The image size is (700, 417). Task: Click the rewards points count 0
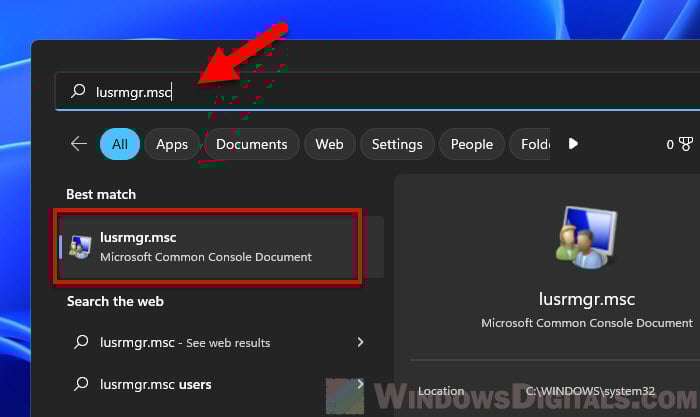tap(670, 144)
